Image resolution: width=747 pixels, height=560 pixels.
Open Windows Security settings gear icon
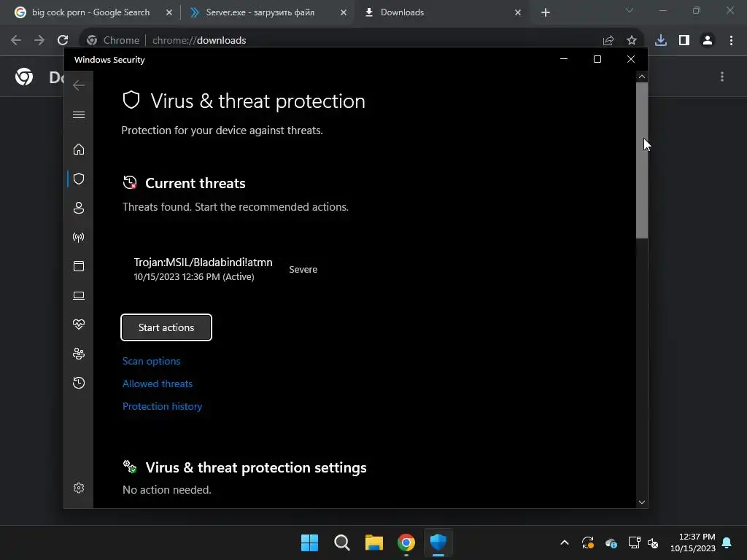click(x=79, y=488)
